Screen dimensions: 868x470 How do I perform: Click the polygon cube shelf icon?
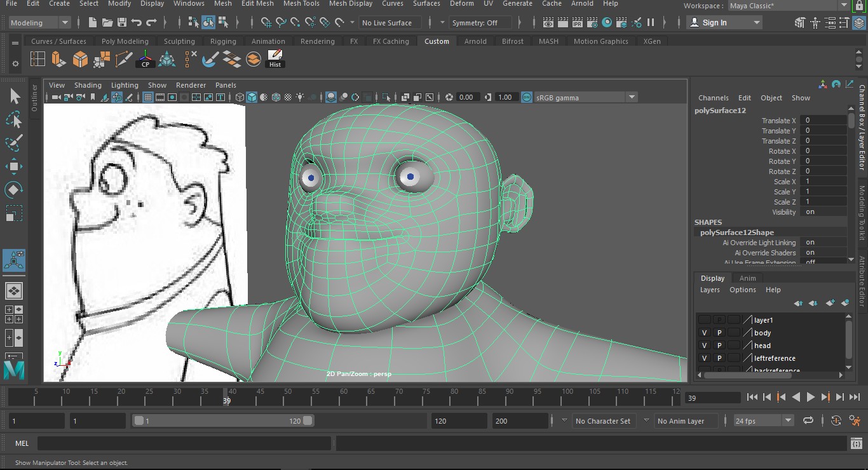80,60
